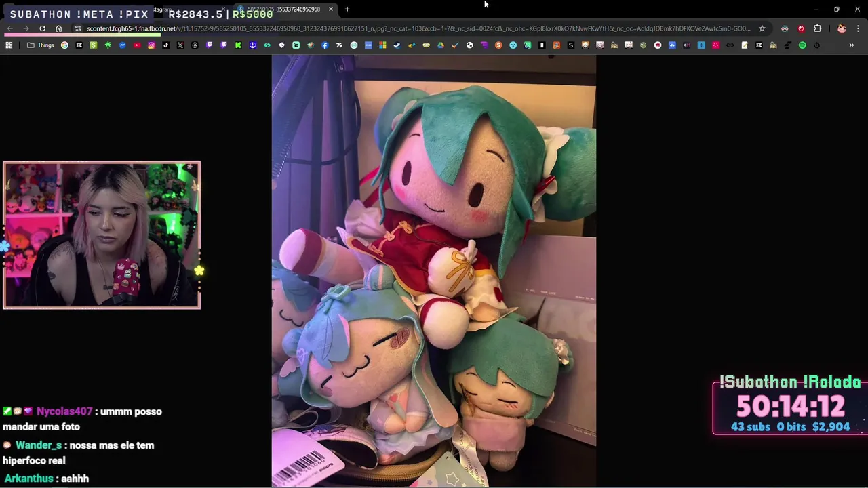Viewport: 868px width, 488px height.
Task: Open the Spotify bookmark
Action: coord(802,45)
